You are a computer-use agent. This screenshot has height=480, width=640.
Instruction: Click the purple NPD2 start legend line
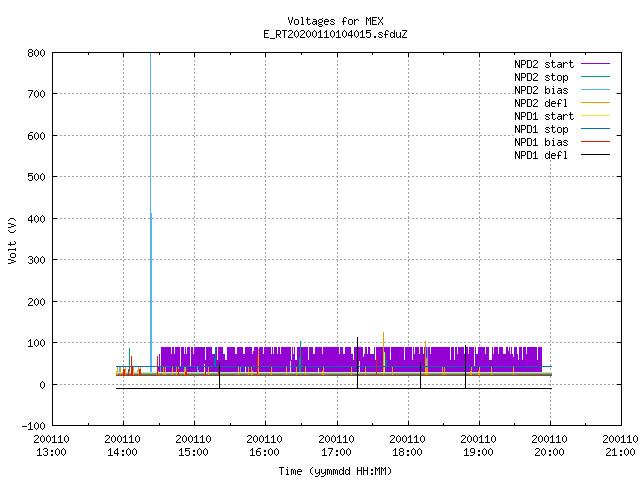tap(595, 64)
